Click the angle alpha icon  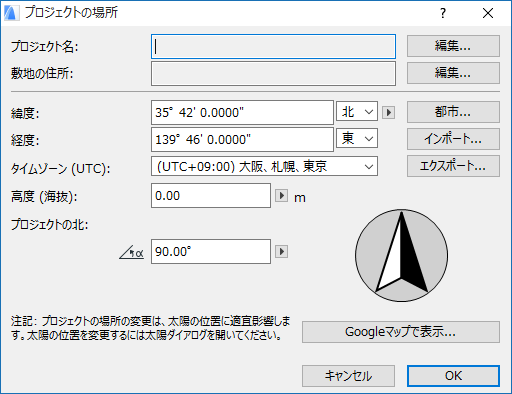(x=132, y=252)
